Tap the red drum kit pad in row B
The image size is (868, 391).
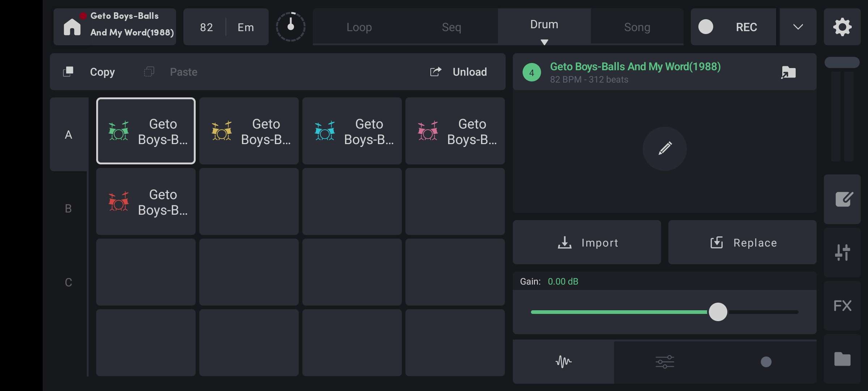(x=146, y=201)
